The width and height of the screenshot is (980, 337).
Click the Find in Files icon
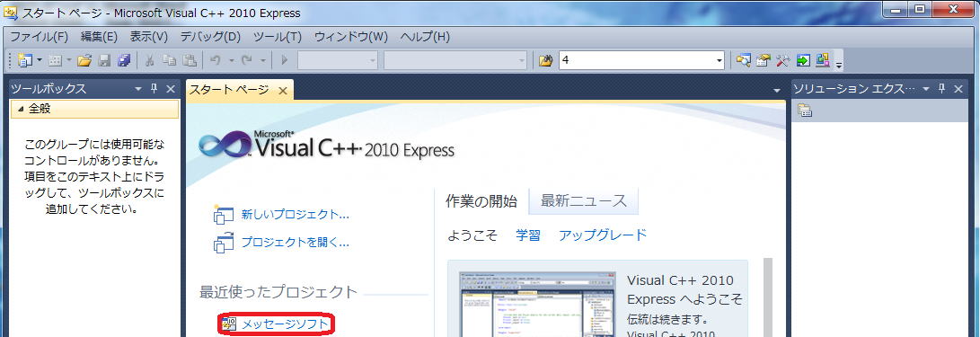pyautogui.click(x=545, y=60)
